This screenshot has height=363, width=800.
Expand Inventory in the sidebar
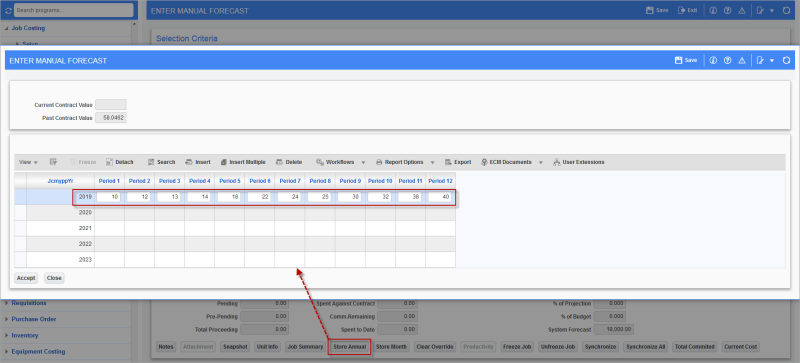coord(7,335)
